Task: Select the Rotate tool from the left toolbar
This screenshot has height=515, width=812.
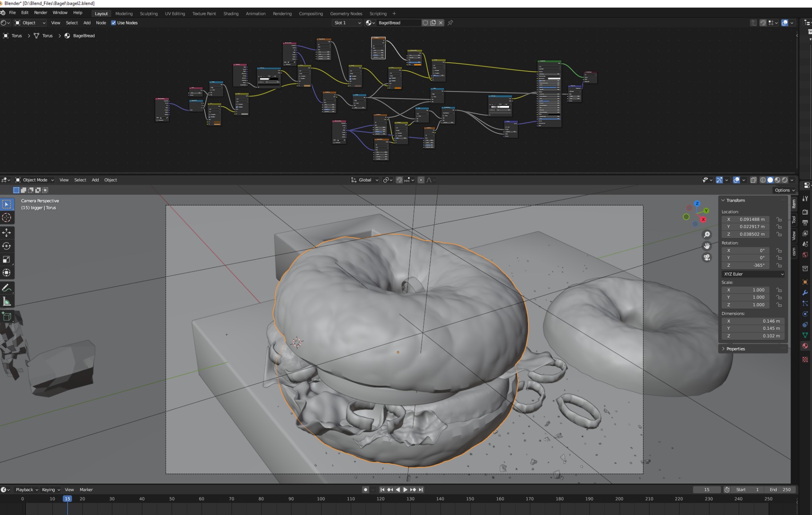Action: 7,246
